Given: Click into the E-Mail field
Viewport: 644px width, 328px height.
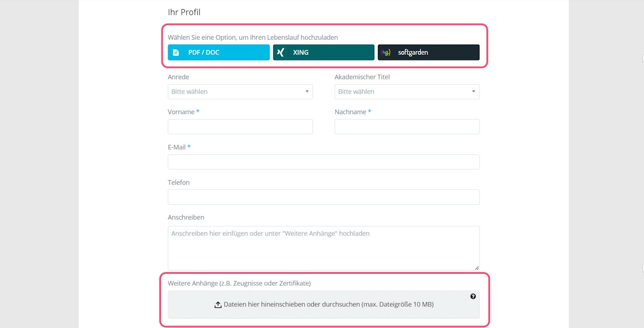Looking at the screenshot, I should pyautogui.click(x=324, y=162).
